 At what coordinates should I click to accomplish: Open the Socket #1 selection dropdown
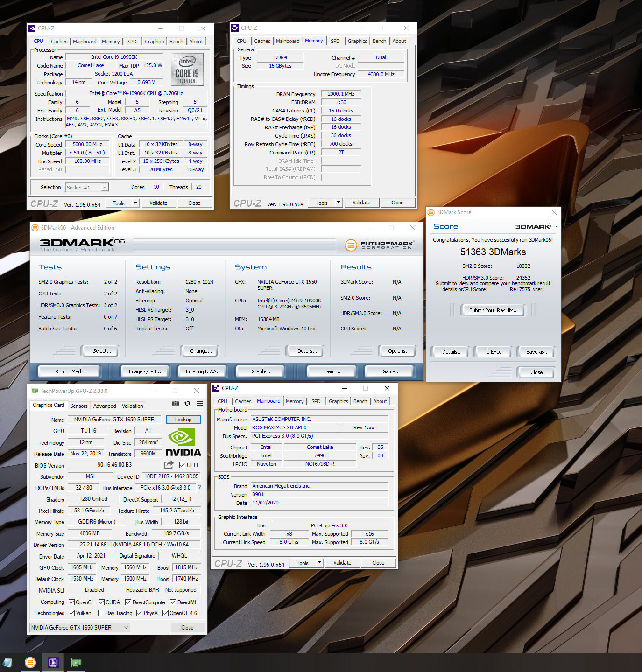click(87, 188)
